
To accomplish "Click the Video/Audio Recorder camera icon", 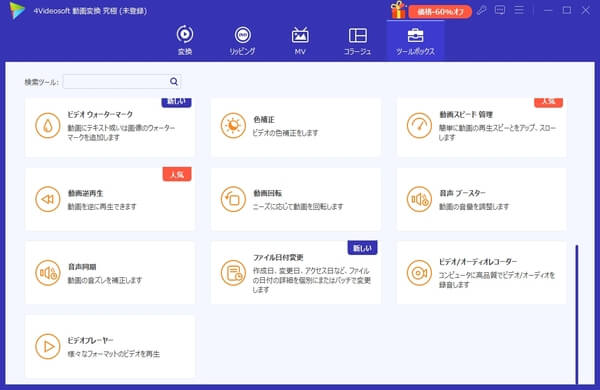I will coord(419,273).
